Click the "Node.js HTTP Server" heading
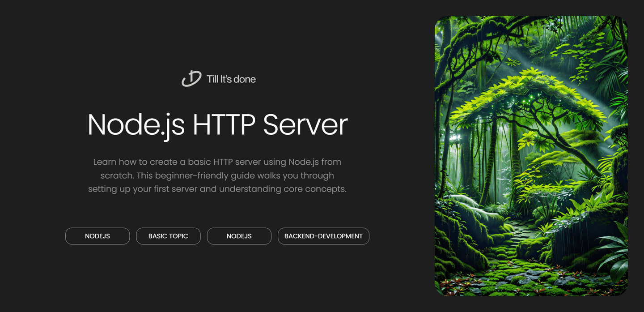The height and width of the screenshot is (312, 644). click(x=218, y=125)
